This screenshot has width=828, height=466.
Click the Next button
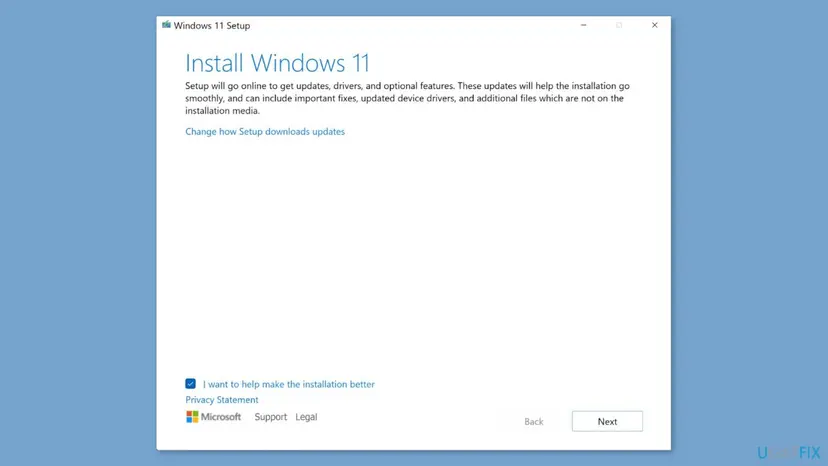click(x=607, y=421)
